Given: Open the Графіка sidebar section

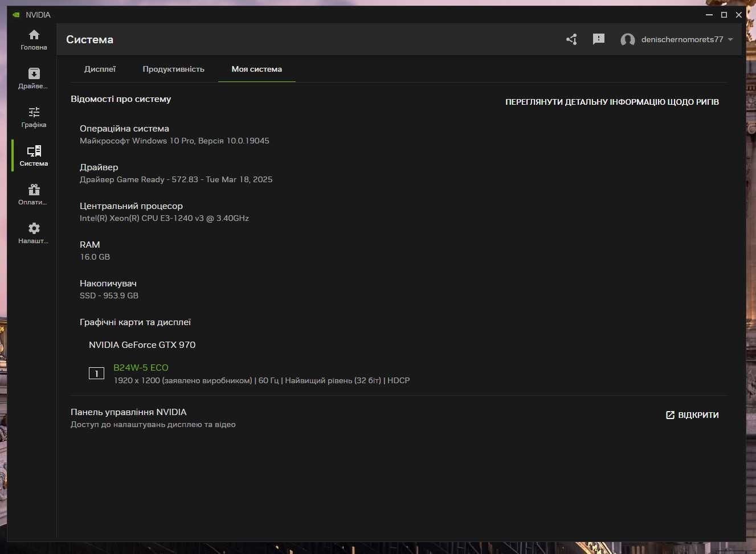Looking at the screenshot, I should 34,117.
